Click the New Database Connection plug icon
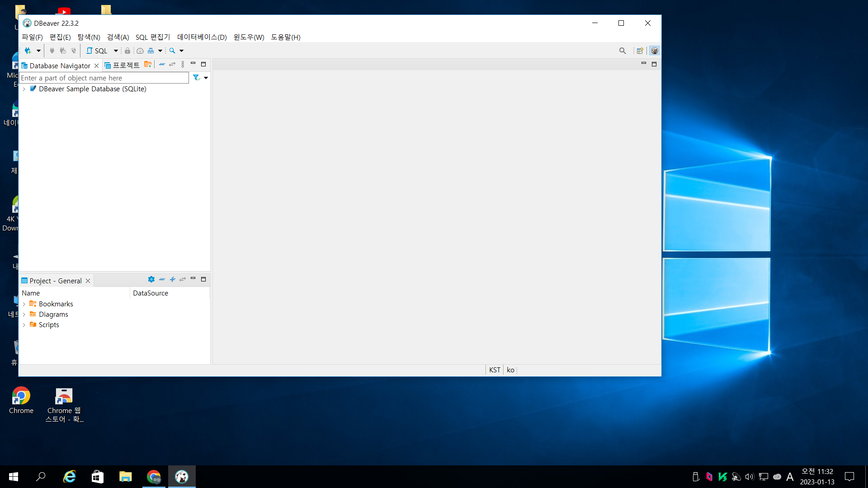 point(28,51)
